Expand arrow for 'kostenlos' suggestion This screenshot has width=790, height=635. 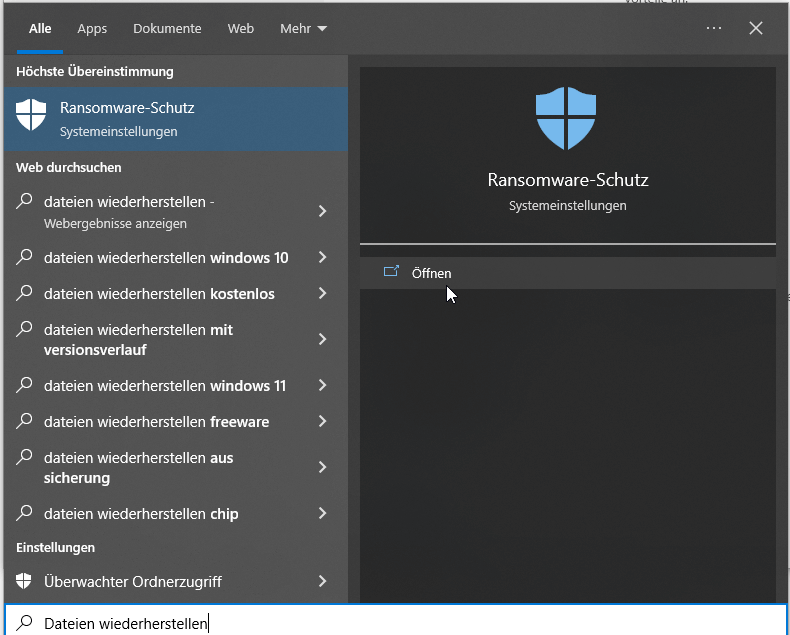[x=322, y=293]
